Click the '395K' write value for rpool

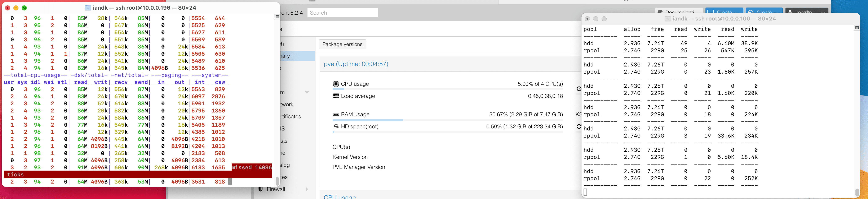pos(751,50)
